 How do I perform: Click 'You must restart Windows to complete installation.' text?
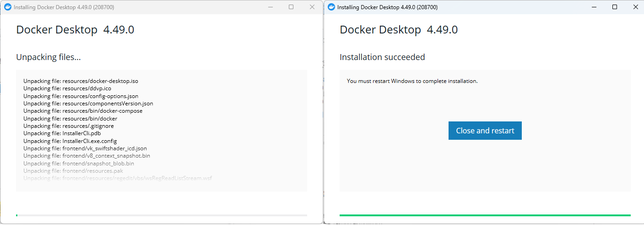(412, 81)
